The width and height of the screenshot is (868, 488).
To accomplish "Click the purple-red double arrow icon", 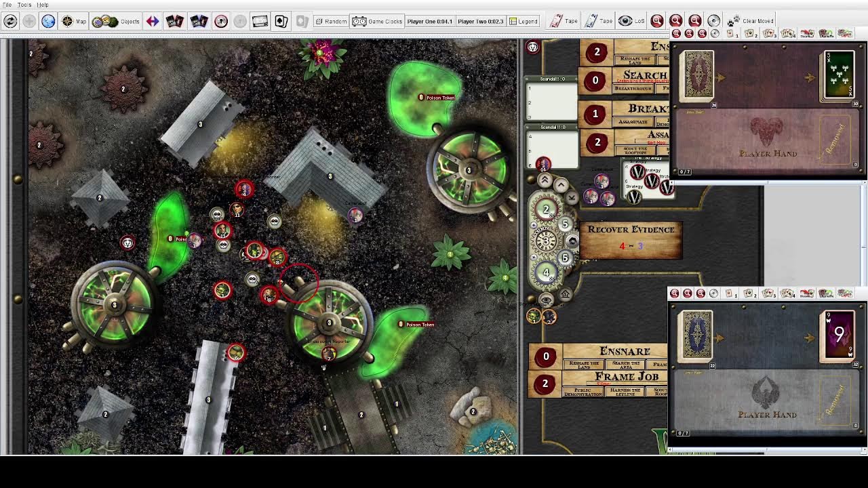I will [152, 21].
